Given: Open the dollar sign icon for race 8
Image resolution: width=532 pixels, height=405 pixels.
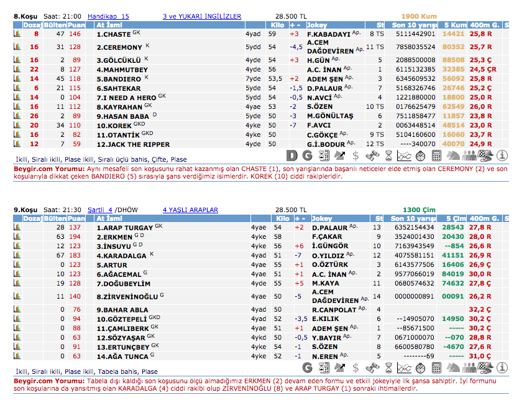Looking at the screenshot, I should click(355, 156).
